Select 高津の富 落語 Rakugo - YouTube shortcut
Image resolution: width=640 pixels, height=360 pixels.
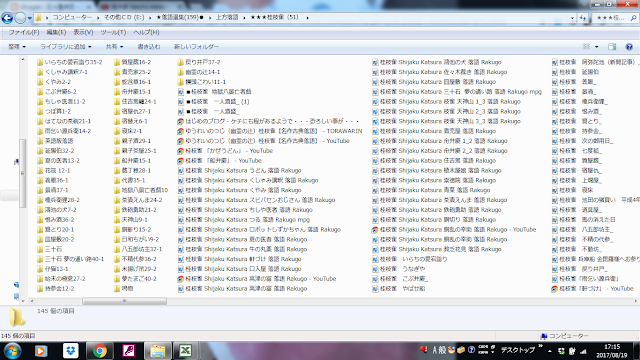coord(257,279)
